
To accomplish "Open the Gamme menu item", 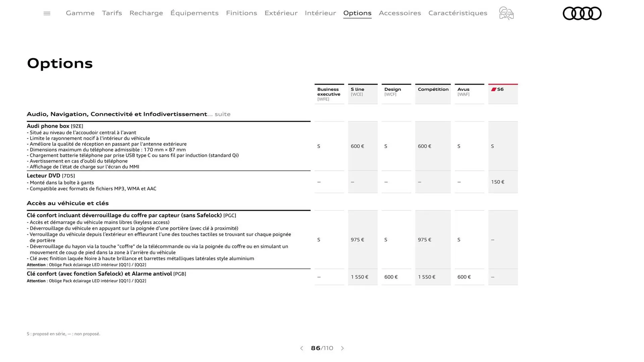I will click(80, 13).
